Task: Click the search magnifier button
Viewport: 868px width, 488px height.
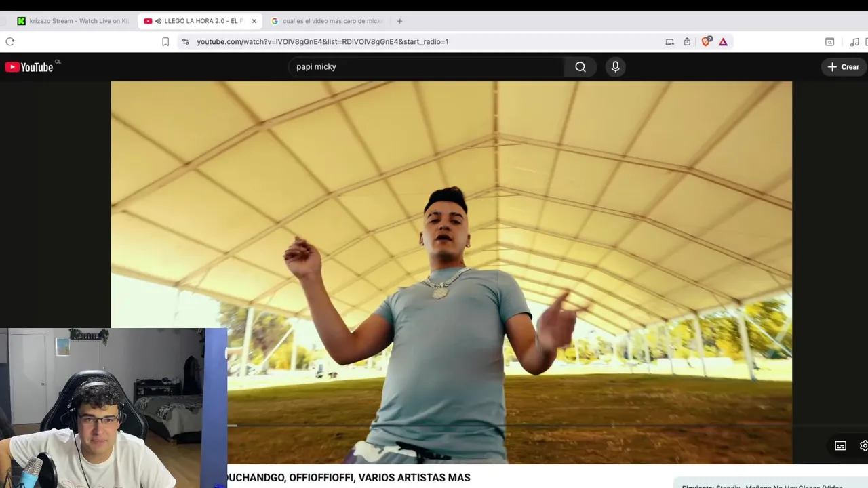Action: [x=580, y=66]
